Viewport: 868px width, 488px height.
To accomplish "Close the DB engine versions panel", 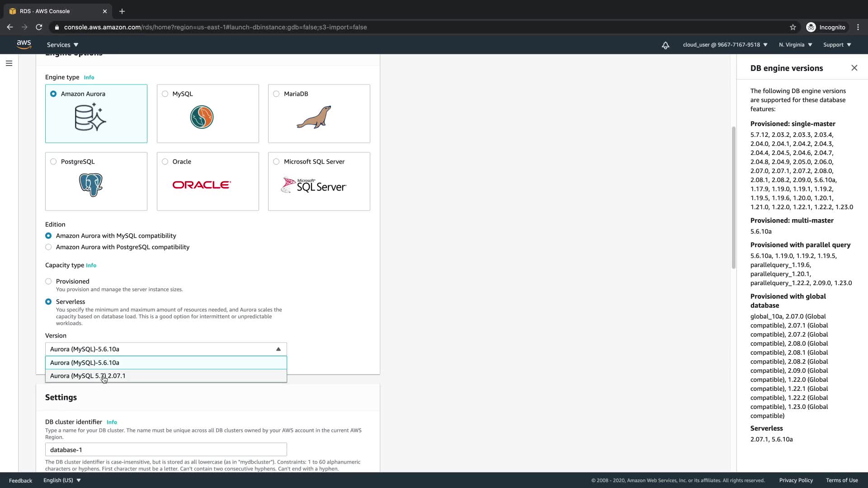I will pos(854,68).
